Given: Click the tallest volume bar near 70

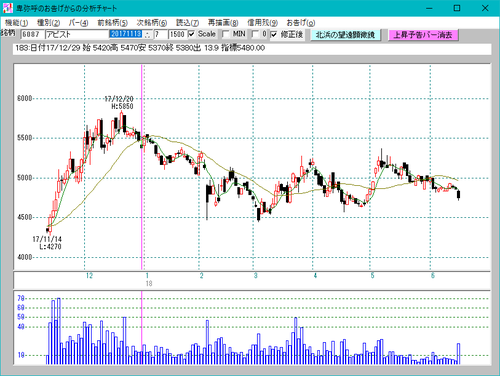Looking at the screenshot, I should [59, 331].
